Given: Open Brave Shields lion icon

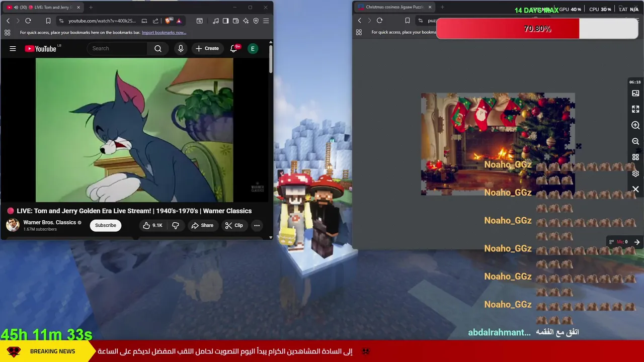Looking at the screenshot, I should (x=169, y=21).
